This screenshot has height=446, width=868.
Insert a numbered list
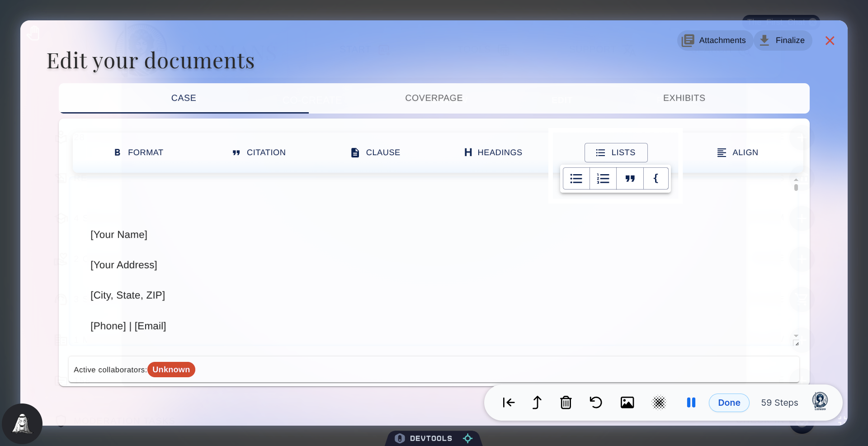pos(603,179)
